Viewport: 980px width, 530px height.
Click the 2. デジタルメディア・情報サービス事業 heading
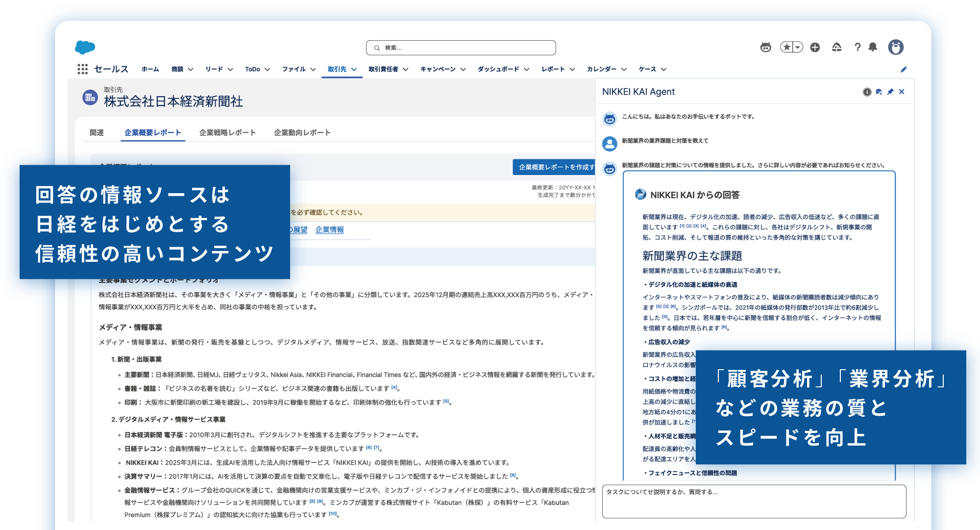pyautogui.click(x=169, y=419)
